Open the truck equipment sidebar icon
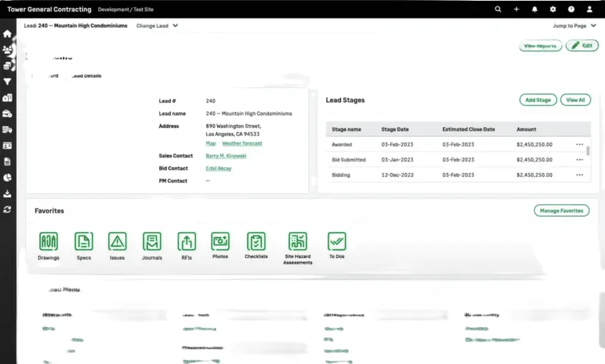The width and height of the screenshot is (605, 364). coord(8,130)
